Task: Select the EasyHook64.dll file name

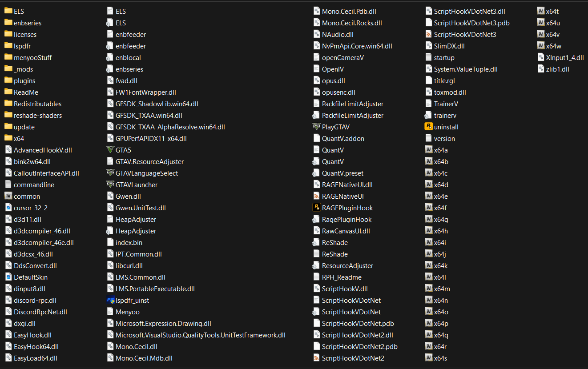Action: click(x=36, y=346)
